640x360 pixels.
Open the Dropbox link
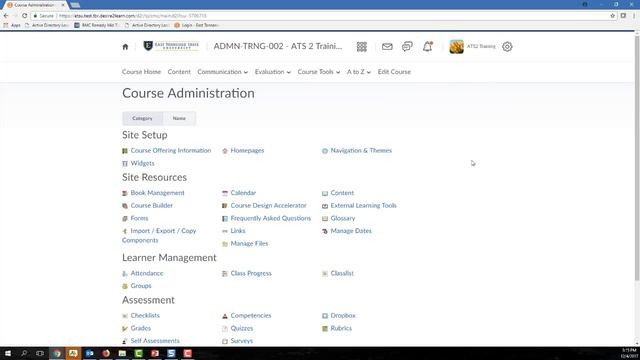click(343, 316)
